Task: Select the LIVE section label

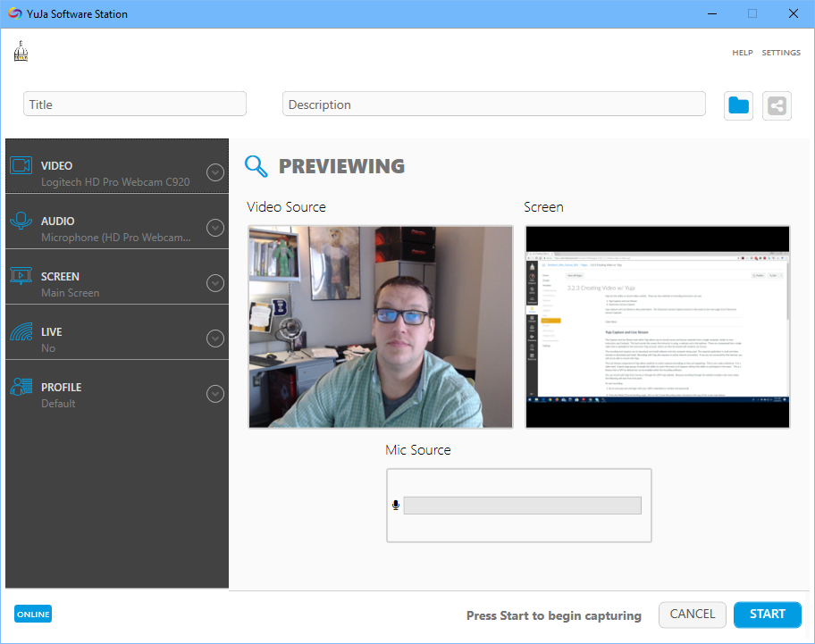Action: tap(52, 332)
